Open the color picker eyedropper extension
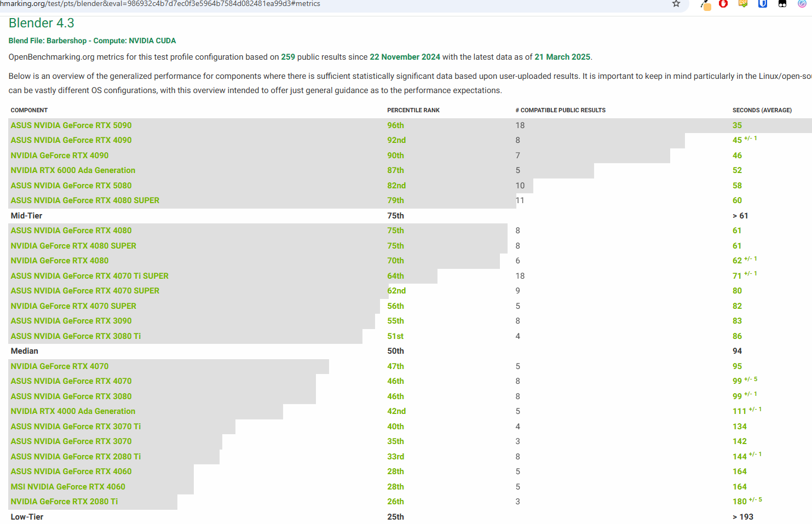The height and width of the screenshot is (524, 812). point(705,4)
